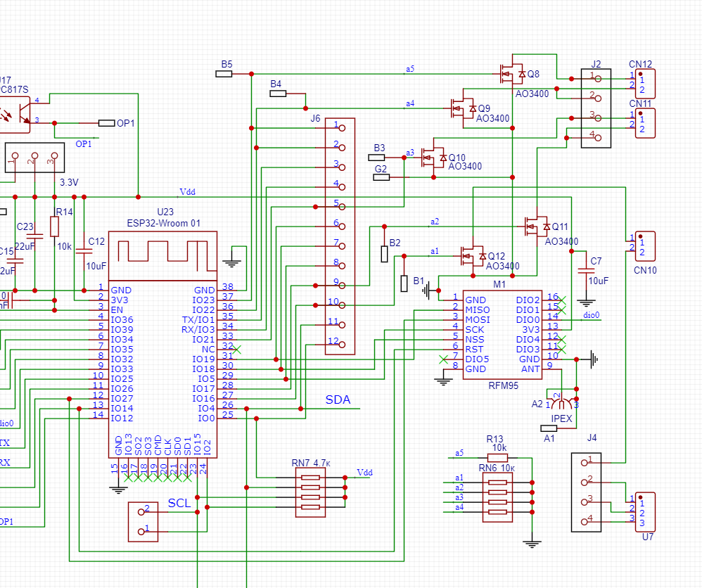This screenshot has height=588, width=702.
Task: Select the RN7 resistor network symbol
Action: click(x=310, y=492)
